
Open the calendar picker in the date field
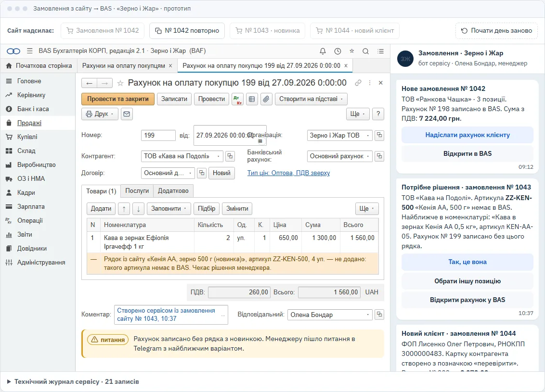(260, 141)
